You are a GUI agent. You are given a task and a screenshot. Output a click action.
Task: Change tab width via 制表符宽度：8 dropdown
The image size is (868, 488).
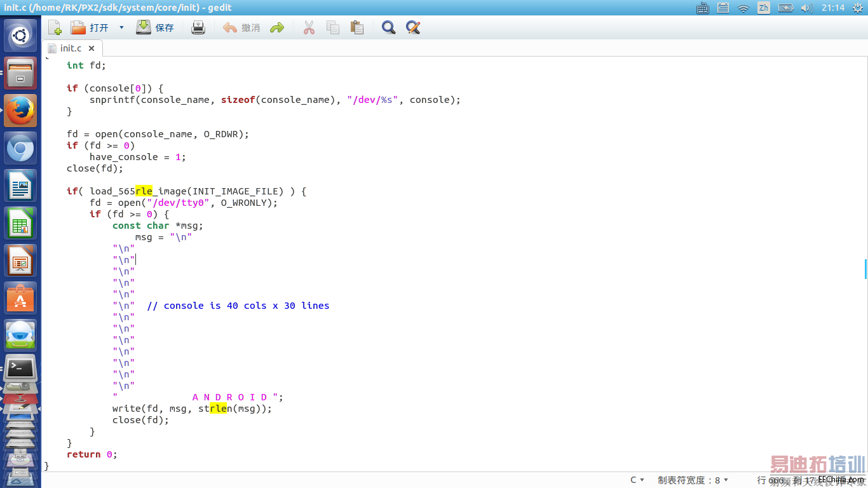click(x=693, y=480)
